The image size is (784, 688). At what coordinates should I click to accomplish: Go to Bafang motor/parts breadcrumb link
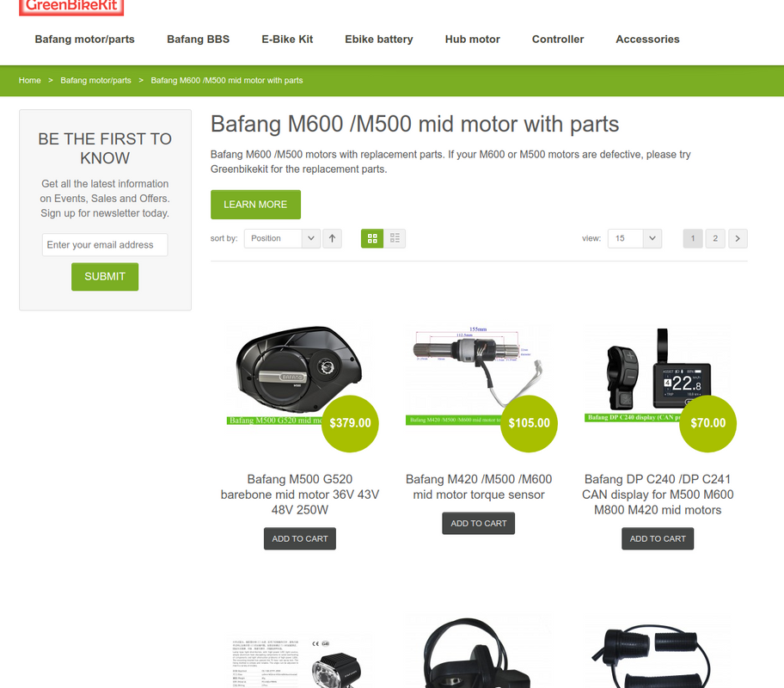tap(95, 81)
